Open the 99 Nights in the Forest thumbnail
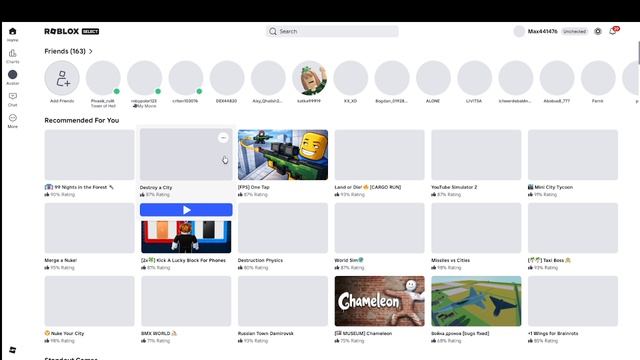The image size is (640, 360). (x=89, y=155)
